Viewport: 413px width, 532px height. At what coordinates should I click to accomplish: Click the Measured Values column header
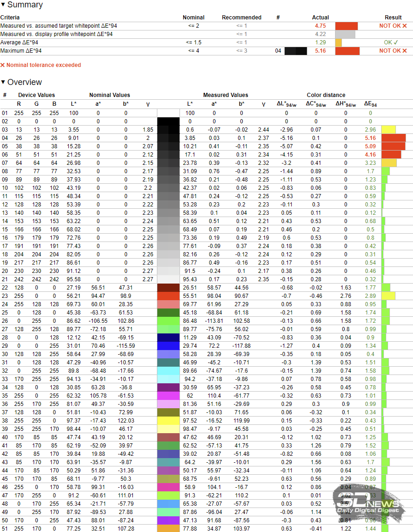[x=225, y=95]
